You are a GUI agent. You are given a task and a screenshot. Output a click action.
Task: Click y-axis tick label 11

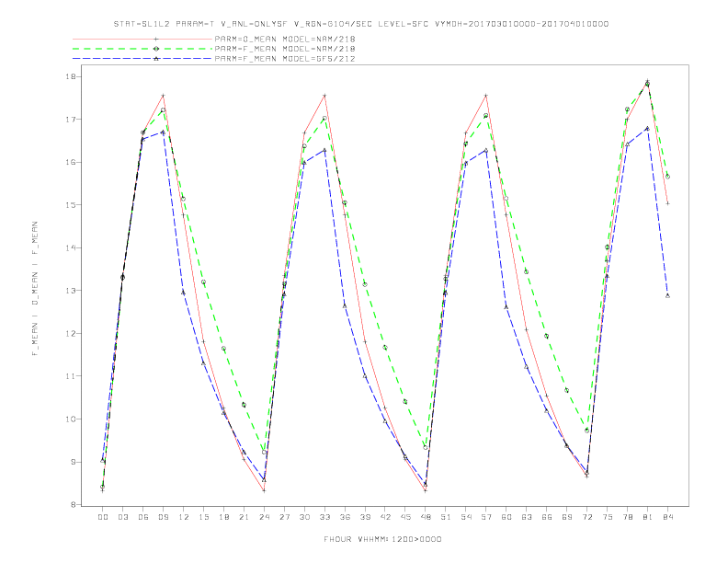[71, 376]
